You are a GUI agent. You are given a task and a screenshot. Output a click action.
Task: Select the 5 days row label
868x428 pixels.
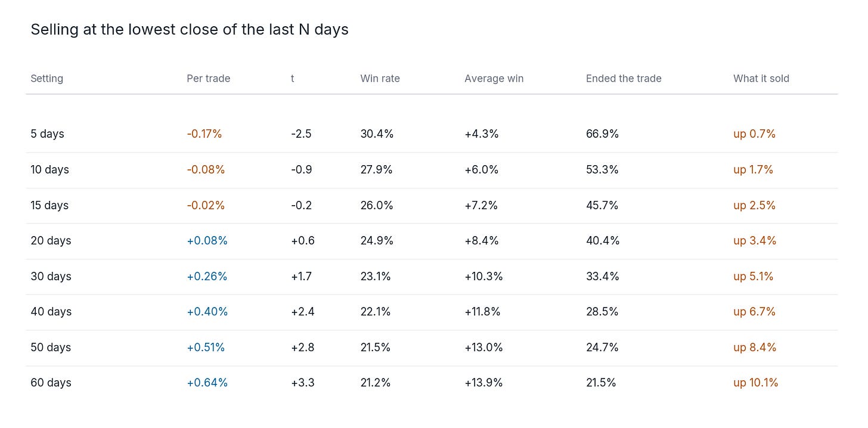point(47,134)
